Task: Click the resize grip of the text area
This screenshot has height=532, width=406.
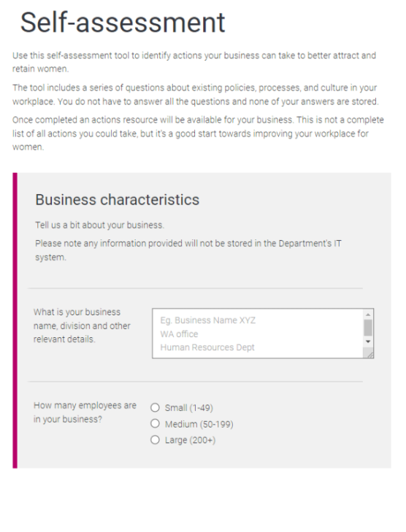Action: (x=369, y=354)
